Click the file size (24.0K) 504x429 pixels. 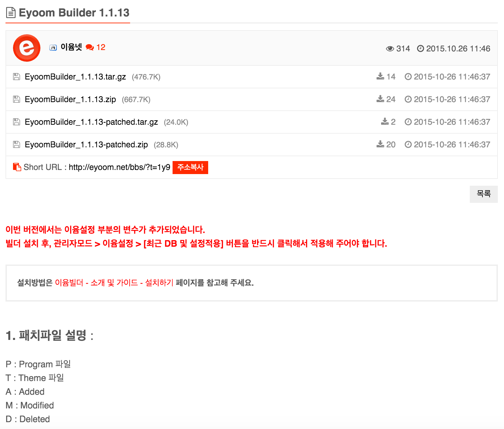pyautogui.click(x=176, y=122)
